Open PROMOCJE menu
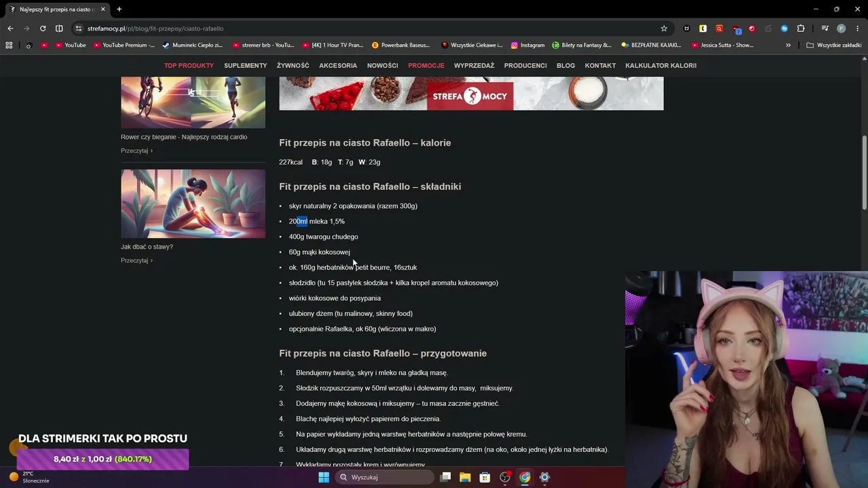This screenshot has height=488, width=868. tap(426, 66)
